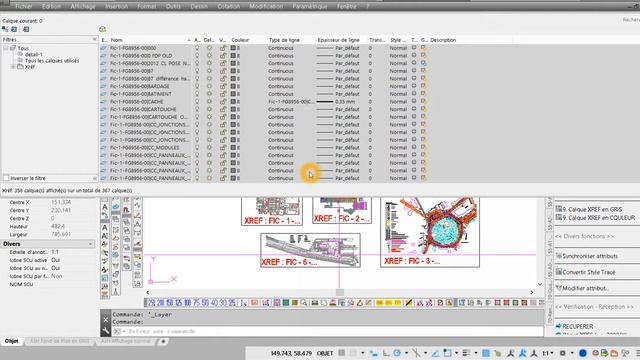Sort by Epaisseur de ligne column header
The width and height of the screenshot is (640, 360).
[338, 40]
